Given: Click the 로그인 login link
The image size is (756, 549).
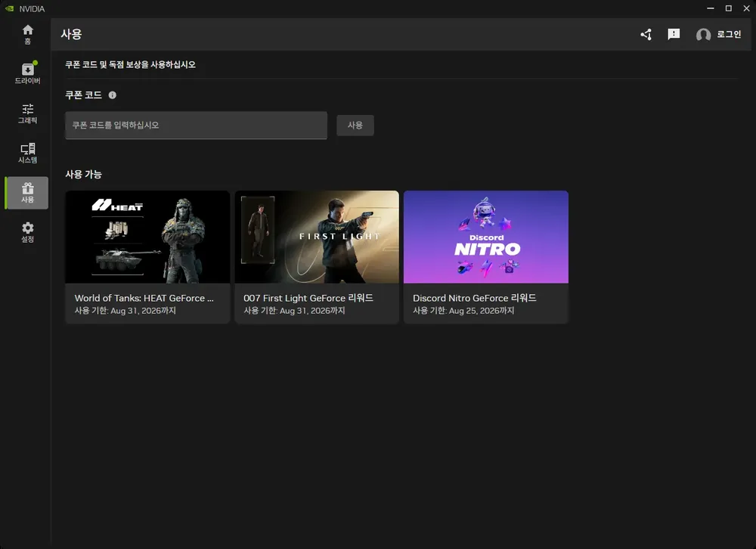Looking at the screenshot, I should tap(729, 34).
